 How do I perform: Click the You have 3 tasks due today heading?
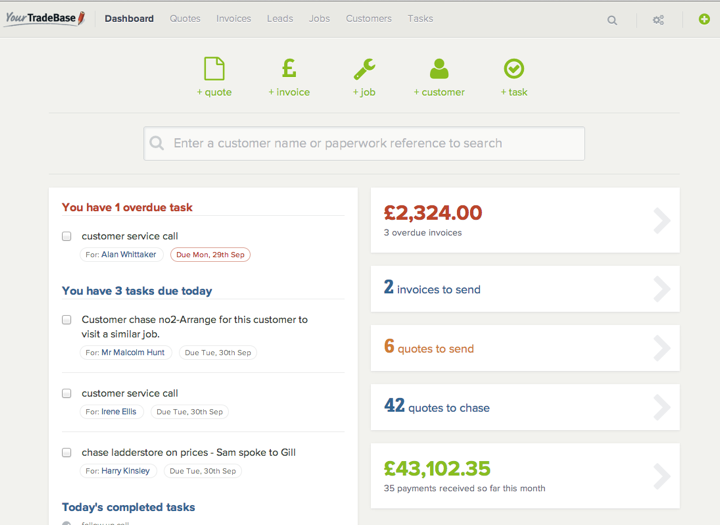click(x=137, y=291)
